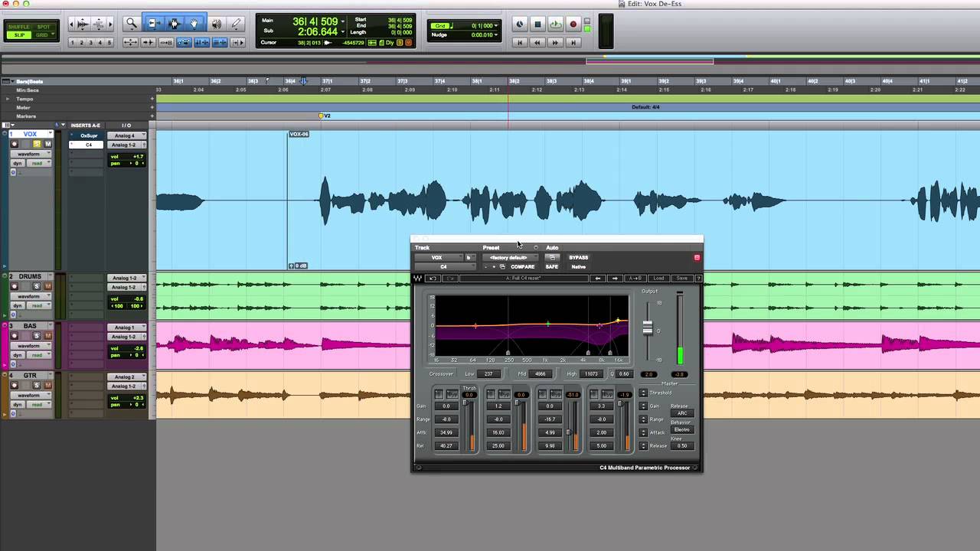Open plugin insert selector C4 dropdown
This screenshot has height=551, width=980.
pos(444,267)
